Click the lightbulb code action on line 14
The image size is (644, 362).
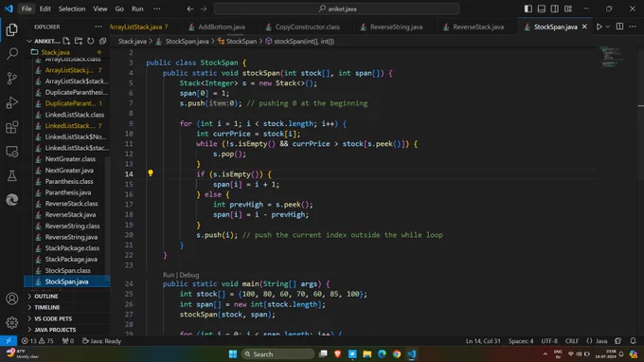pyautogui.click(x=151, y=173)
